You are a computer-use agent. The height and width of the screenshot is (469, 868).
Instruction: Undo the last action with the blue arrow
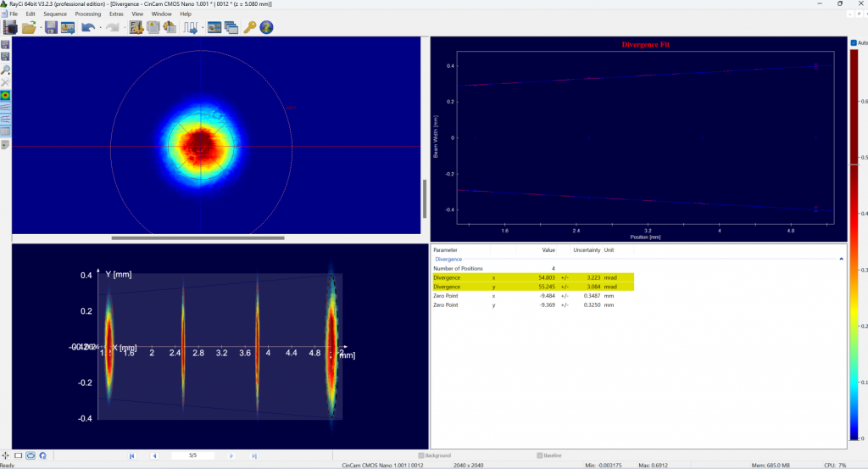point(87,27)
